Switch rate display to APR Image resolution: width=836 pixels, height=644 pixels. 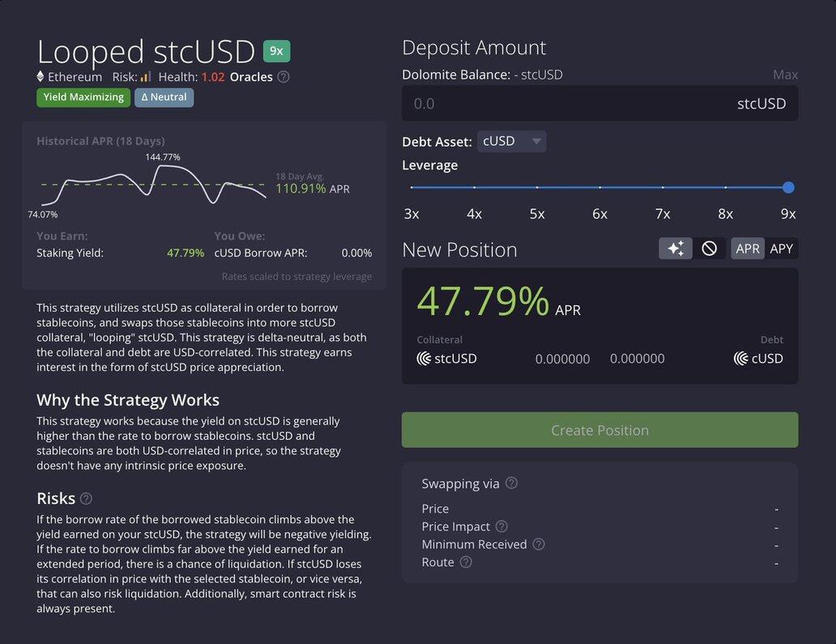(x=747, y=249)
